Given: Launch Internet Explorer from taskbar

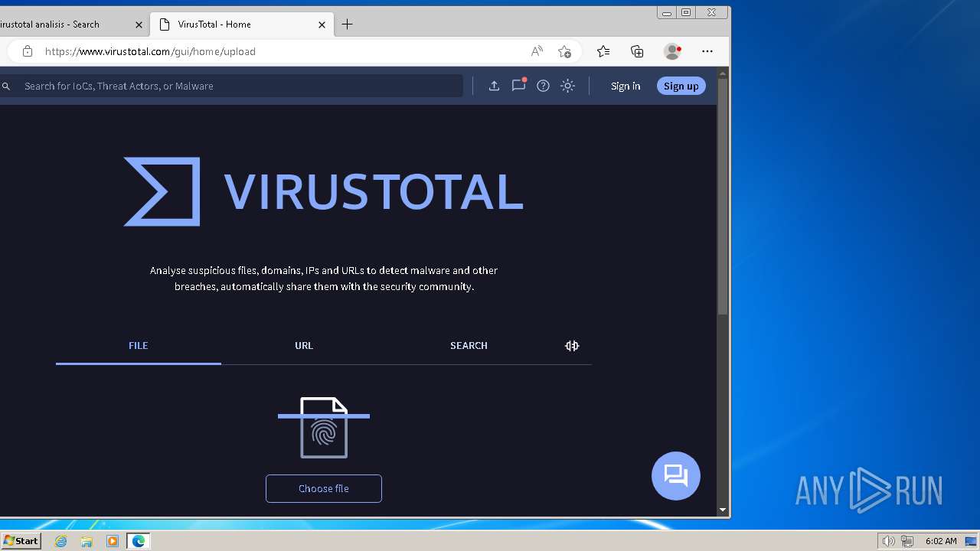Looking at the screenshot, I should coord(60,541).
